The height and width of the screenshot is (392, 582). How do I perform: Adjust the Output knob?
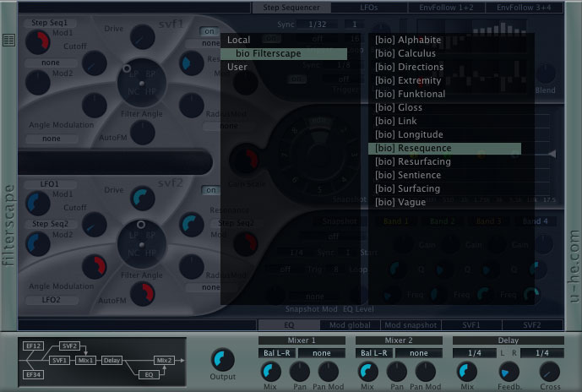tap(223, 359)
